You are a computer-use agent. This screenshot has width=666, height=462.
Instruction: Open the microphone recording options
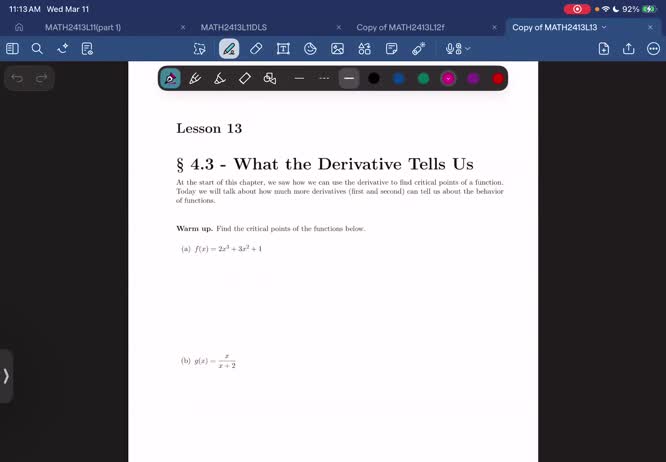pyautogui.click(x=458, y=49)
